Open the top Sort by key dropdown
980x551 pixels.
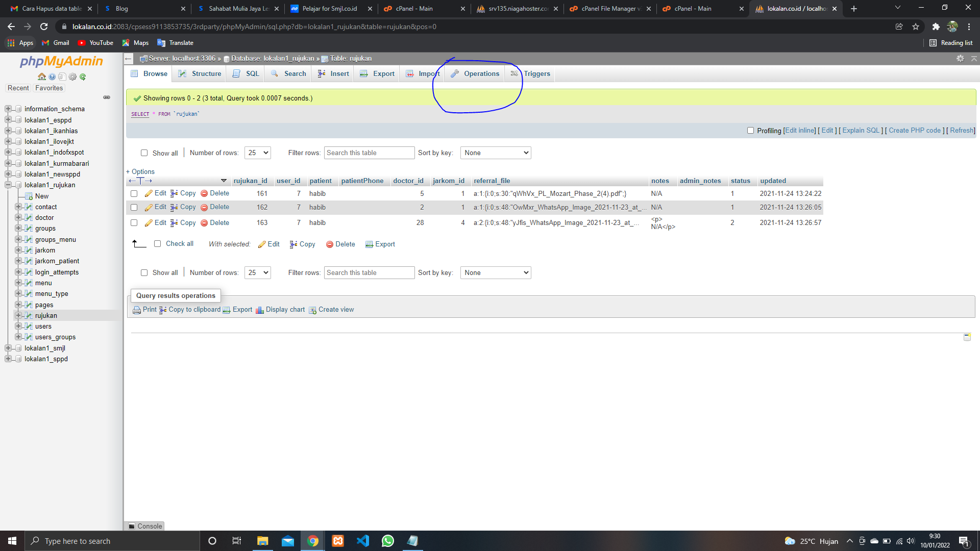coord(496,153)
